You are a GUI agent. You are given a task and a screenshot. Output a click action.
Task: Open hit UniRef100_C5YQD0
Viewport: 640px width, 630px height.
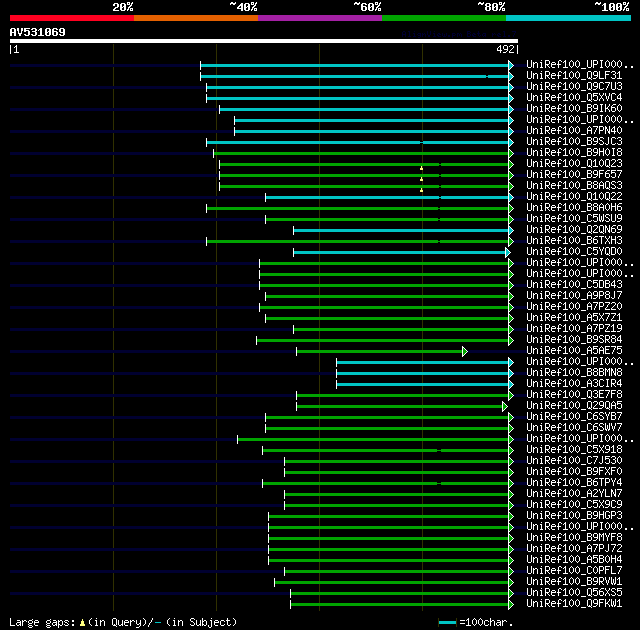pyautogui.click(x=574, y=252)
